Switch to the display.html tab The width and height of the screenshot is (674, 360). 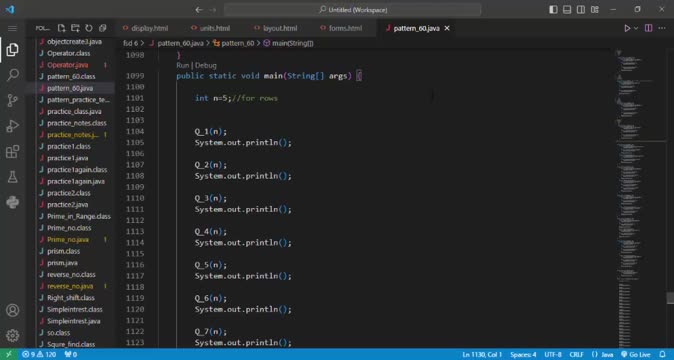[145, 28]
